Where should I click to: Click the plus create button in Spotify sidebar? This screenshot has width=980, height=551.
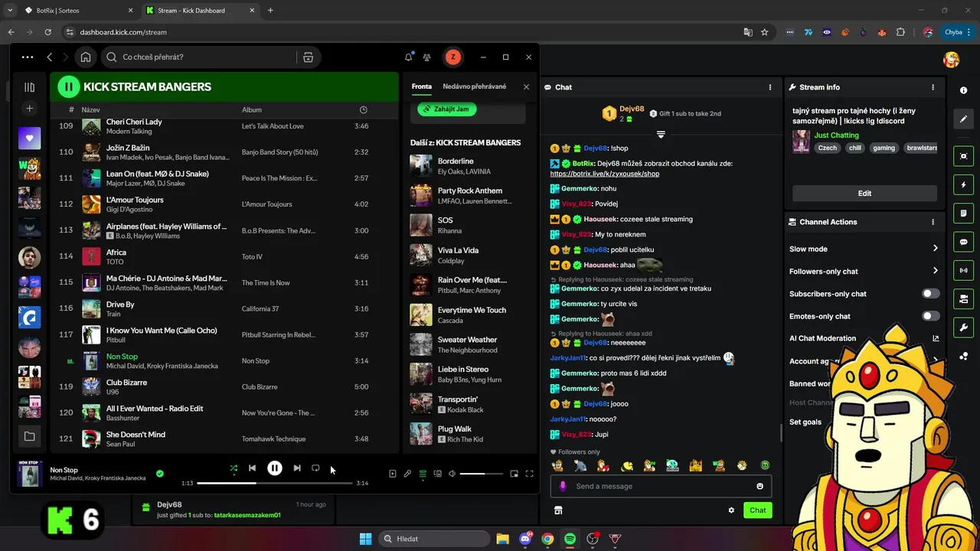pos(29,109)
